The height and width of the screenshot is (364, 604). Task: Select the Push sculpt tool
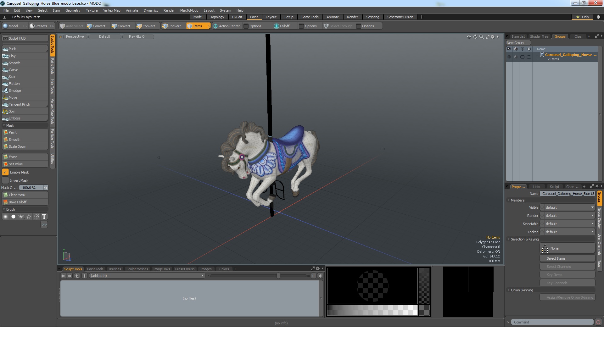click(25, 49)
